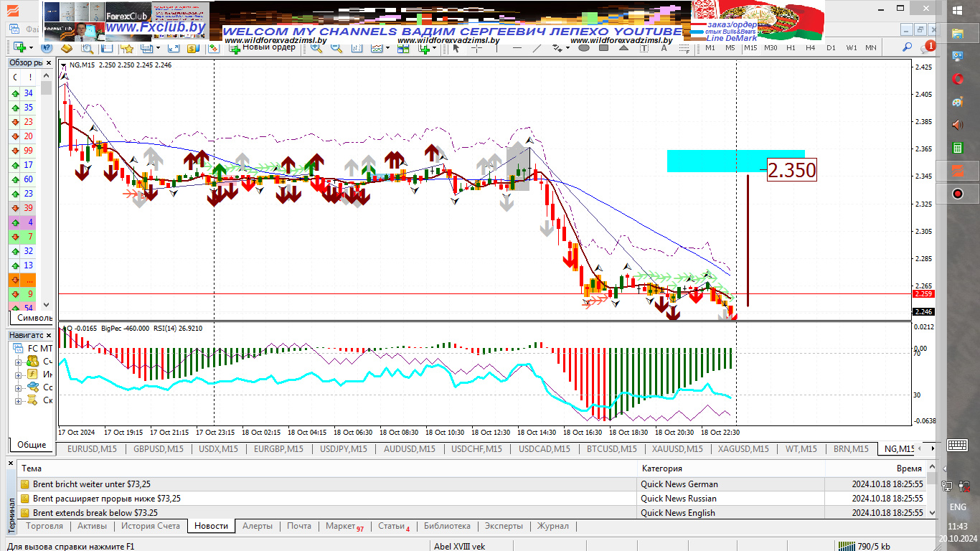Switch timeframe to M1

710,47
